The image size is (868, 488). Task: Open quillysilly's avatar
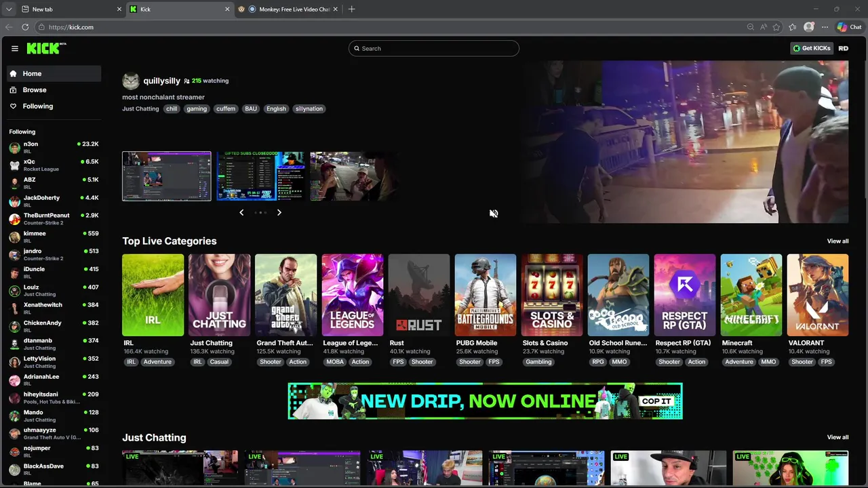pos(131,81)
